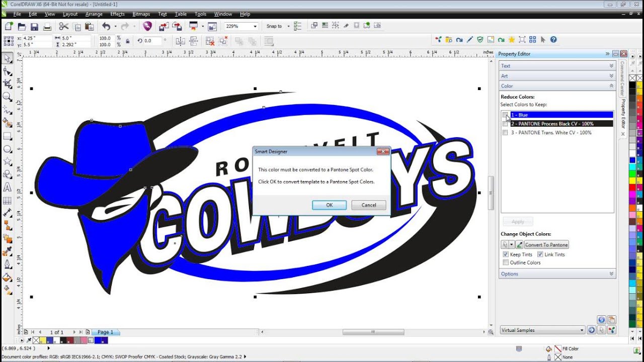Click the Import icon in the toolbar
Image resolution: width=644 pixels, height=362 pixels.
coord(164,27)
